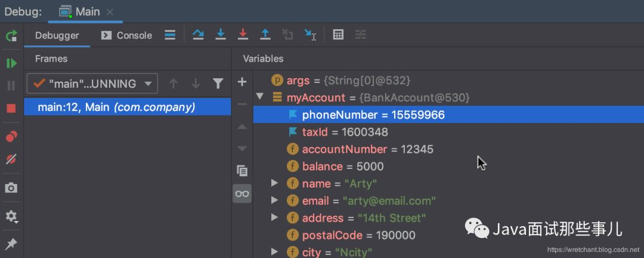Click the Step Into icon
This screenshot has height=258, width=644.
(221, 35)
